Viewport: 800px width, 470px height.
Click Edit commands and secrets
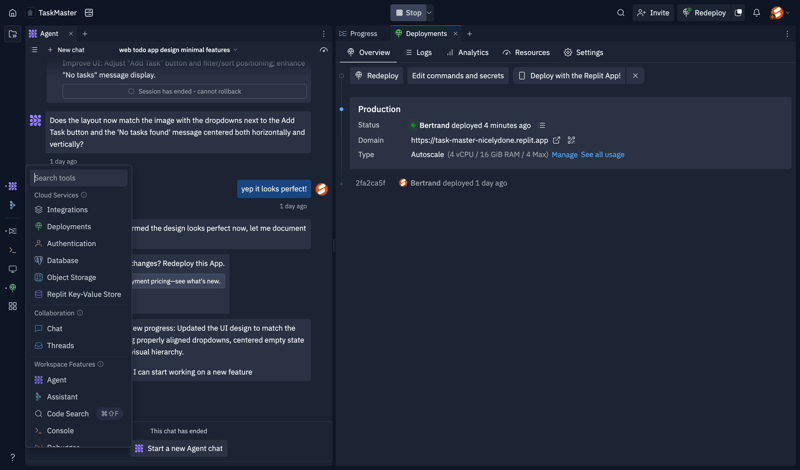[458, 76]
